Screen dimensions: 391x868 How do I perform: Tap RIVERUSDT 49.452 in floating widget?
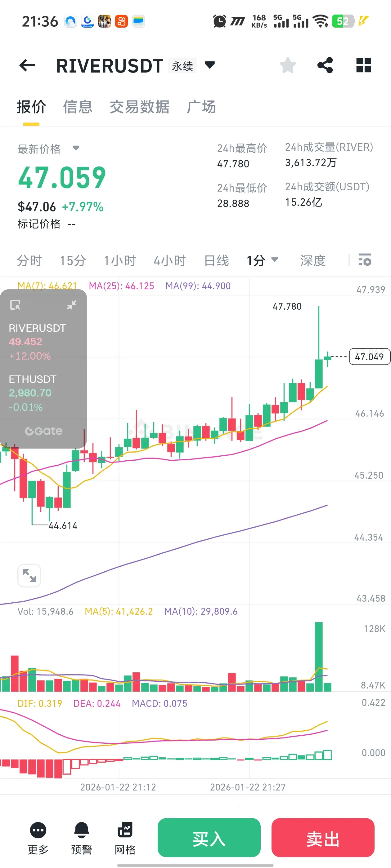[37, 342]
